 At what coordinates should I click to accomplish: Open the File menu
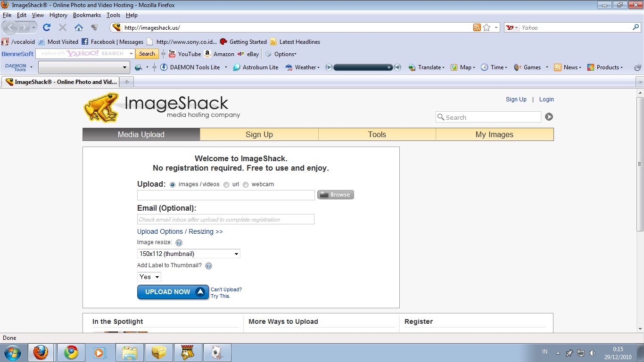coord(7,15)
